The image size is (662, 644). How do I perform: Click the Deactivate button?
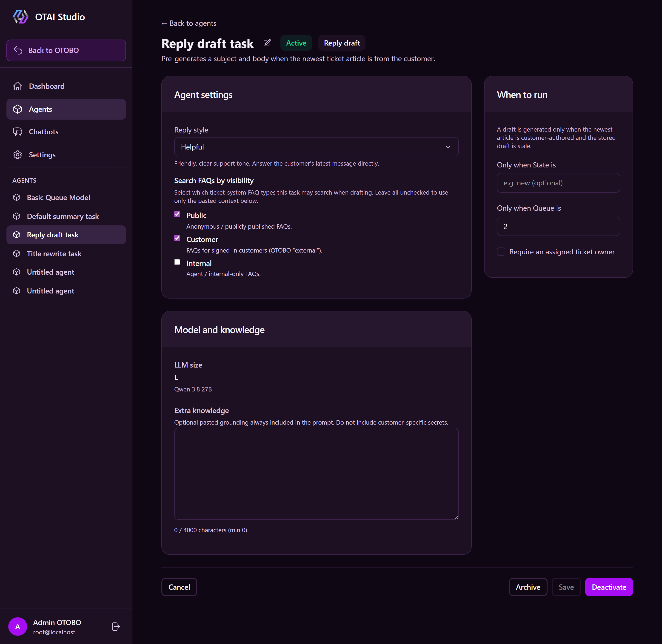[609, 587]
